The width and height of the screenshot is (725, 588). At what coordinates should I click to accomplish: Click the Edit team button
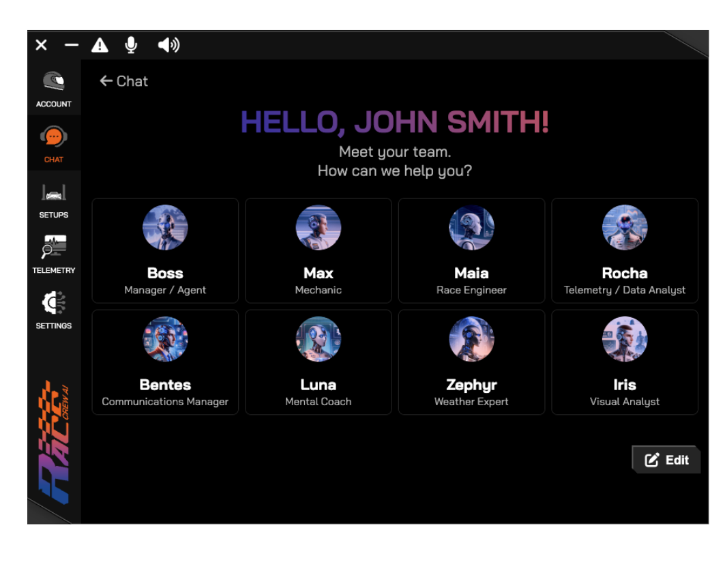[x=666, y=460]
